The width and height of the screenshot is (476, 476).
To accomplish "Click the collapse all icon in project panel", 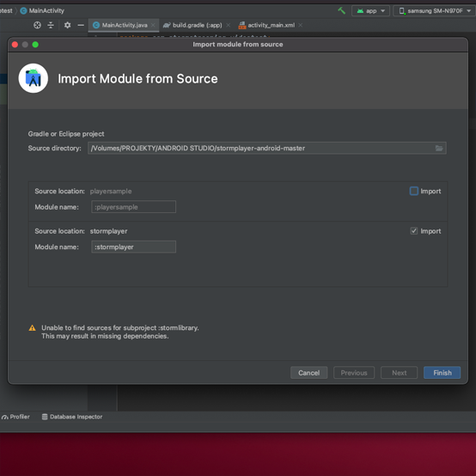I will point(51,25).
